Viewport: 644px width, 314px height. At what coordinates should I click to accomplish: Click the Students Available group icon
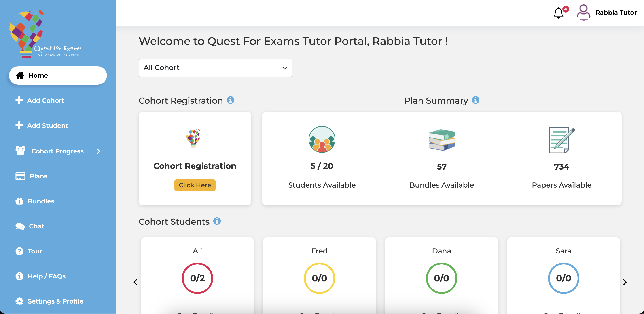tap(322, 139)
